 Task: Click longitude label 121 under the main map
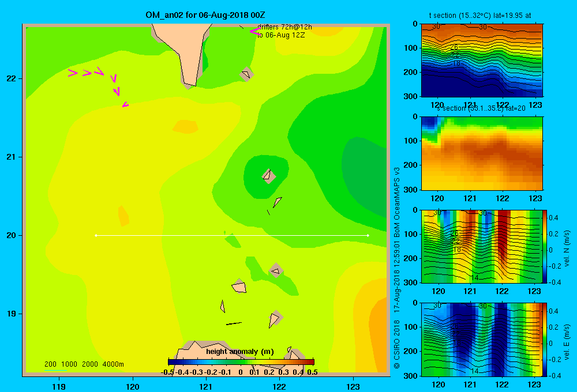point(206,386)
